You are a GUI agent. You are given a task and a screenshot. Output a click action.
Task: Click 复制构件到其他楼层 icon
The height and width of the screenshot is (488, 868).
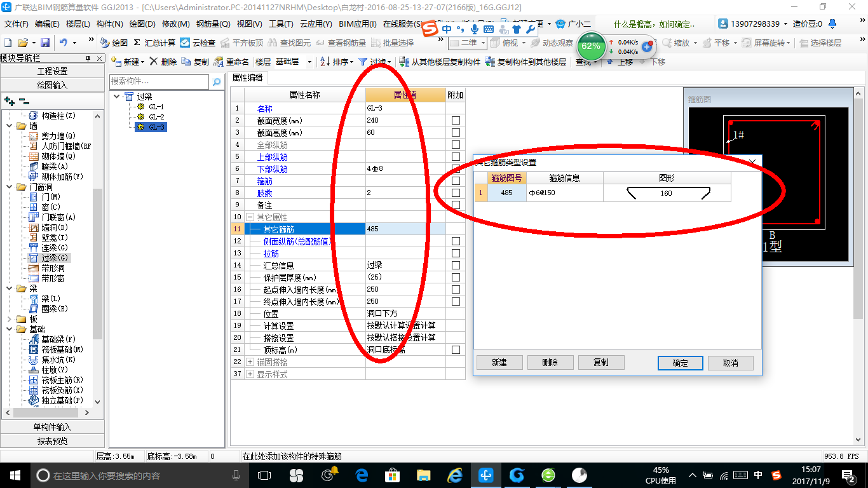pyautogui.click(x=490, y=62)
